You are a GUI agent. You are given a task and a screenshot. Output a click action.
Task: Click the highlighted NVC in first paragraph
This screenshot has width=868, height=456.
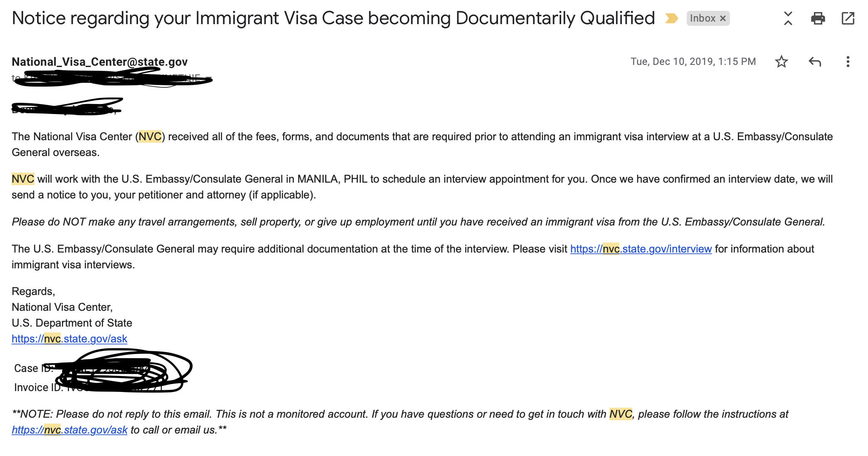(150, 136)
